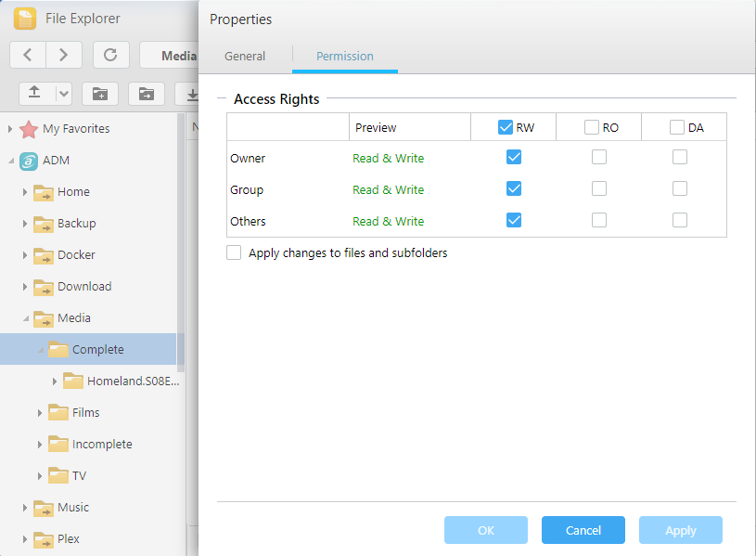Expand the TV folder node
The width and height of the screenshot is (756, 556).
pyautogui.click(x=40, y=476)
